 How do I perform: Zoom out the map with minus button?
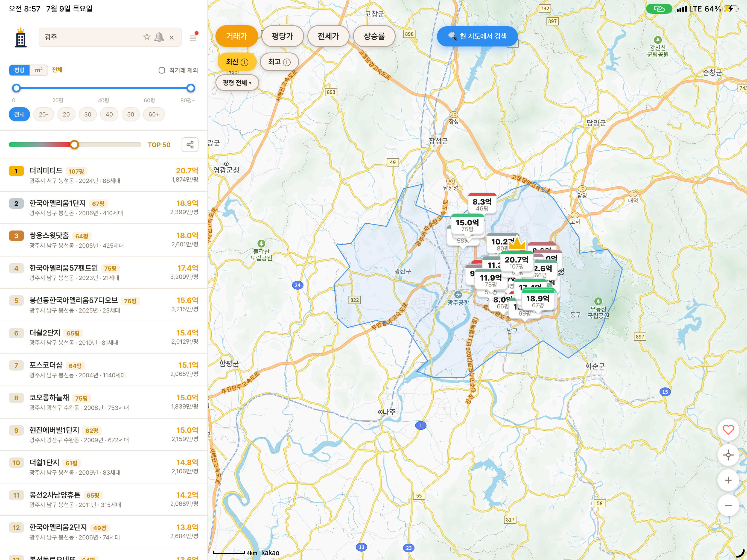pos(728,505)
